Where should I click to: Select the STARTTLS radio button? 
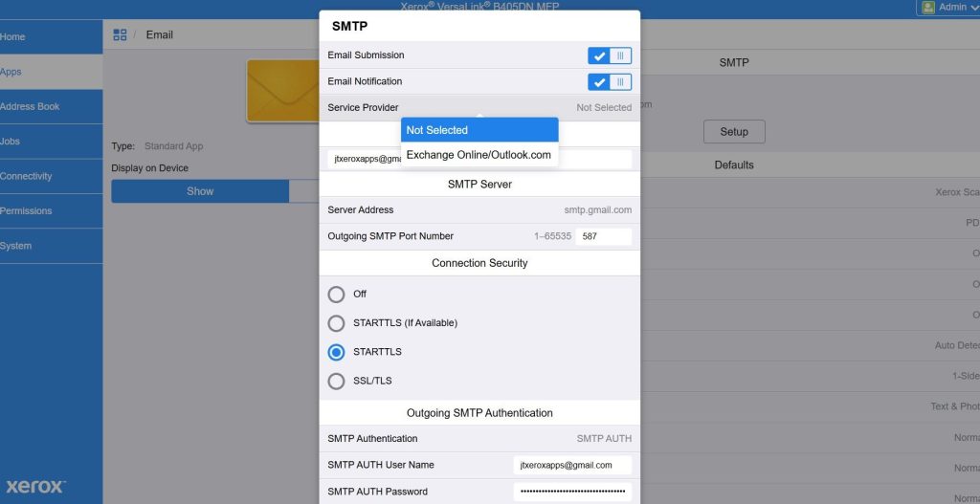point(336,352)
